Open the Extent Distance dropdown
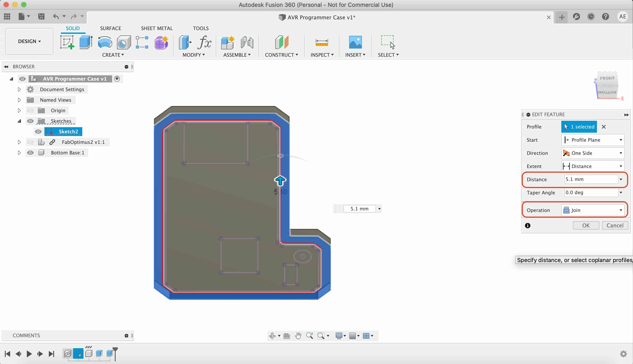 click(593, 166)
